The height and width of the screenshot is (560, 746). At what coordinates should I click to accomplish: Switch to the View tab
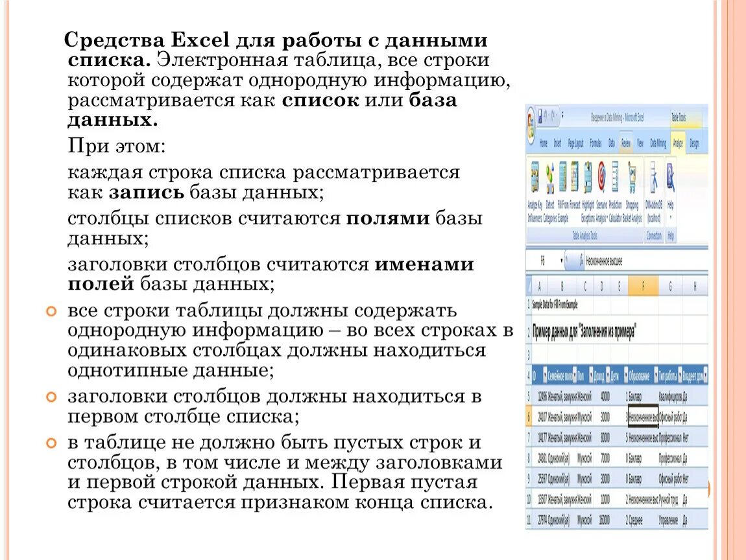[640, 143]
